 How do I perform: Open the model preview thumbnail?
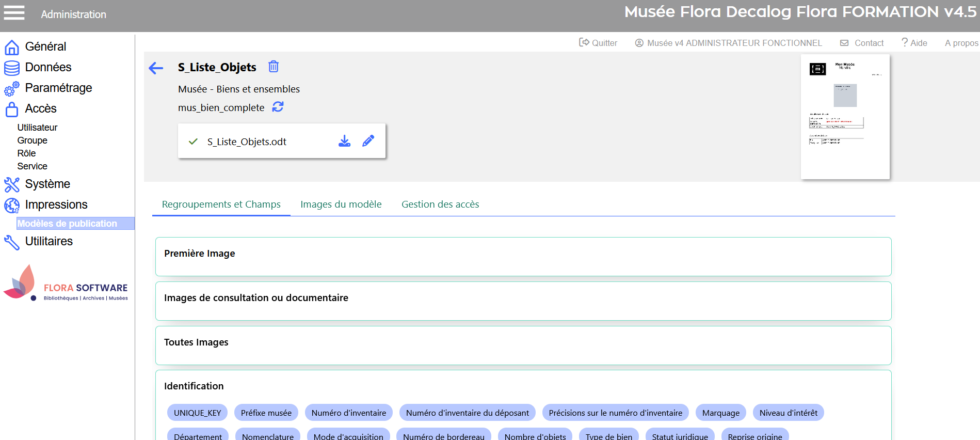(x=845, y=117)
